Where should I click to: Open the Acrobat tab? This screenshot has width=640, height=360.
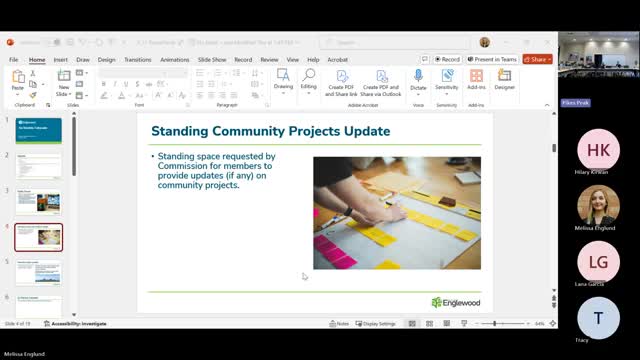[x=338, y=60]
